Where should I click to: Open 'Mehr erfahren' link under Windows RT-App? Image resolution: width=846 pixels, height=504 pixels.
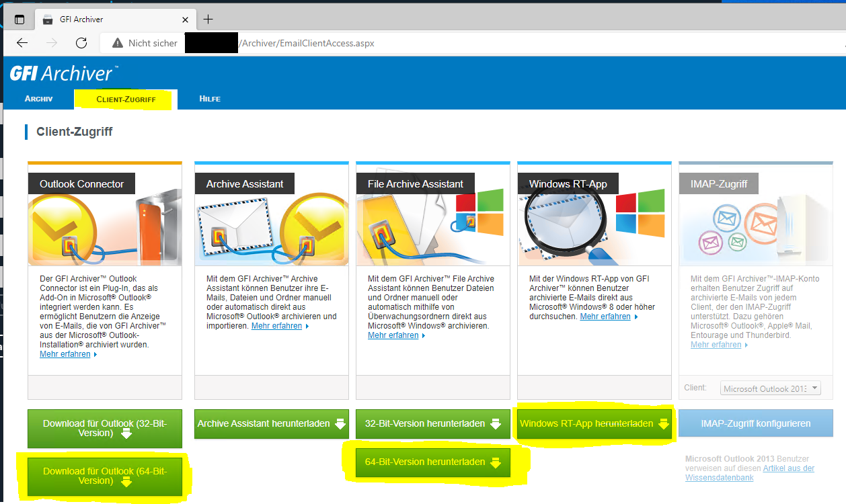(x=606, y=317)
